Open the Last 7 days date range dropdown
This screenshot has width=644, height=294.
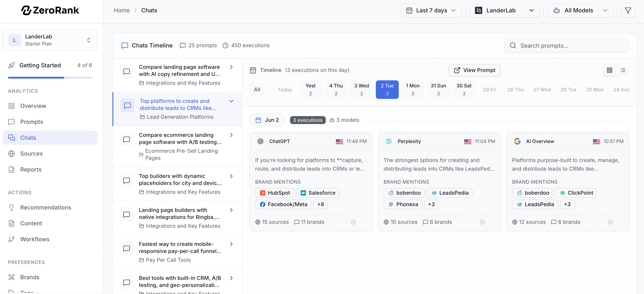tap(431, 10)
